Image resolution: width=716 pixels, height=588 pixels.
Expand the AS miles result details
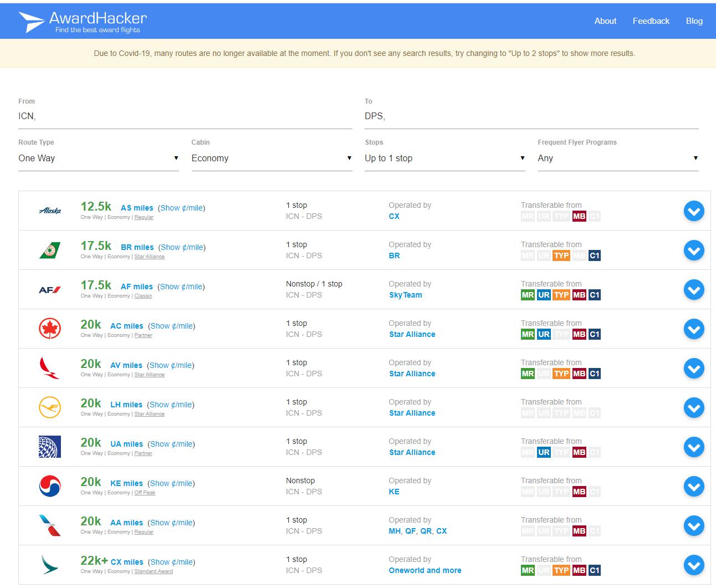point(694,211)
